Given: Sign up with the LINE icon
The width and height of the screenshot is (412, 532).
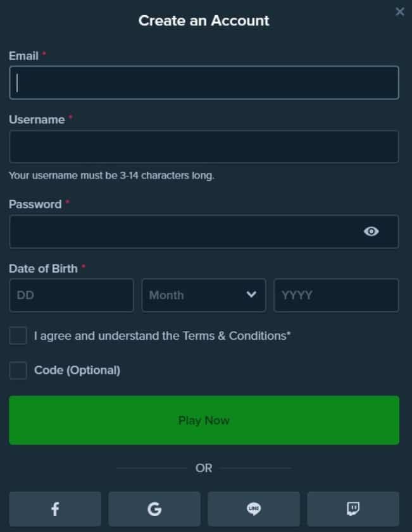Looking at the screenshot, I should [254, 509].
